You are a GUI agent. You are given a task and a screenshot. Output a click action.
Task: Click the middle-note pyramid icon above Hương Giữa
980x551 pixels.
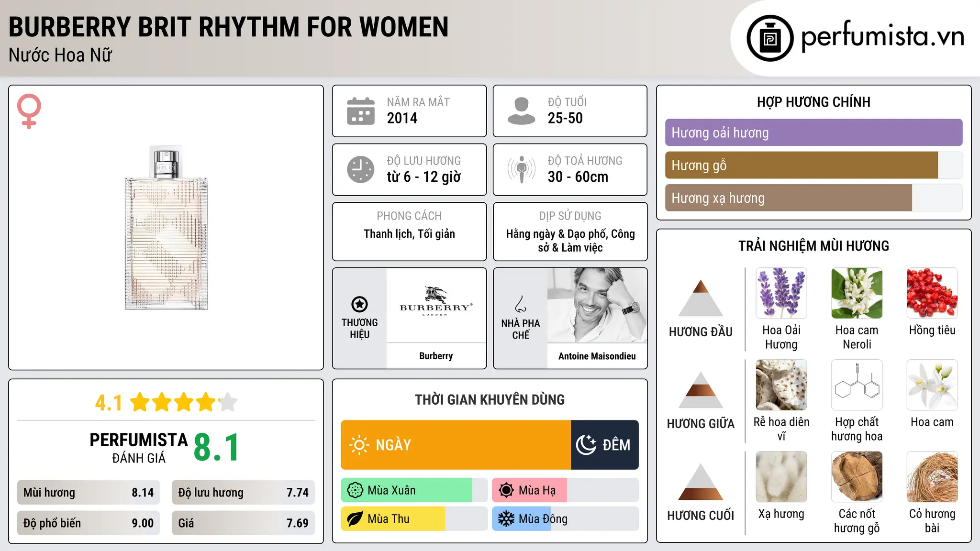pyautogui.click(x=701, y=390)
